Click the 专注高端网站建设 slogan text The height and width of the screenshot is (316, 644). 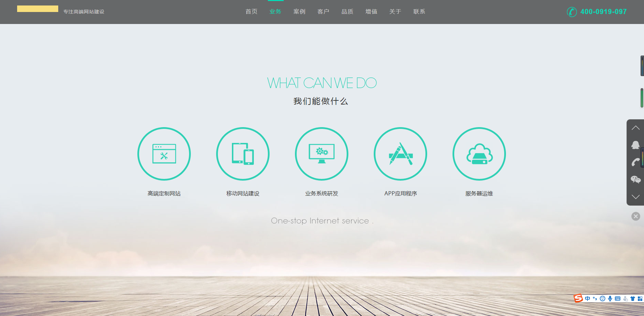click(x=84, y=12)
